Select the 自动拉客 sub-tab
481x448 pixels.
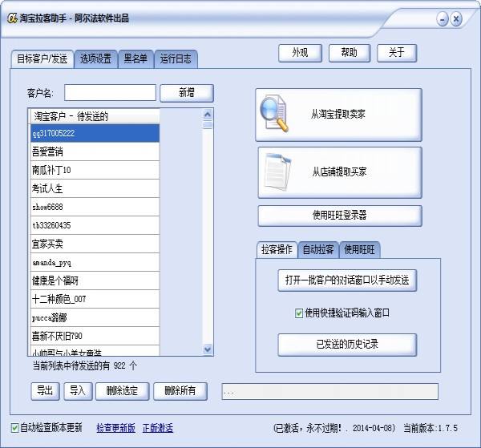318,250
